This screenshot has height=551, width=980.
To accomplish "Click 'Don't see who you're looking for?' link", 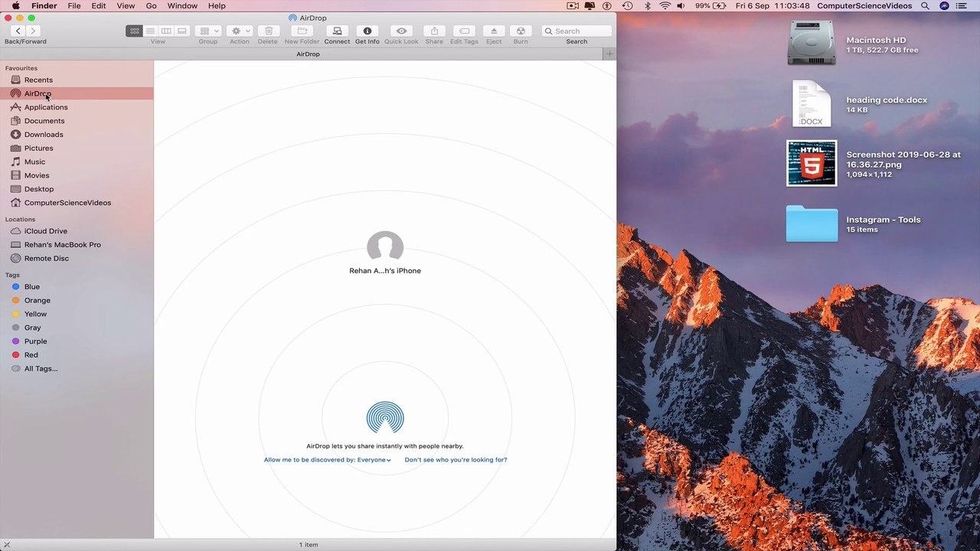I will (456, 460).
